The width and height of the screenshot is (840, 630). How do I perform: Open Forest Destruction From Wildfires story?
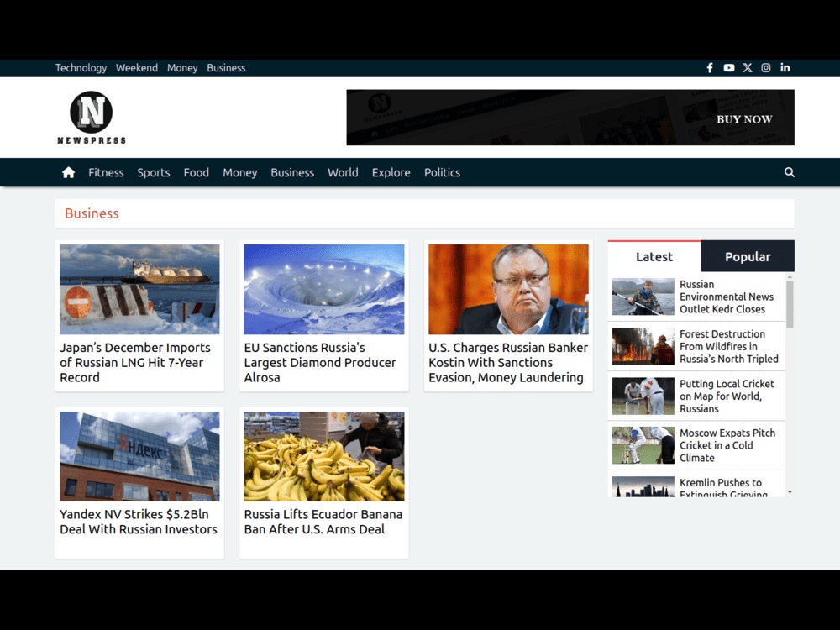point(728,347)
